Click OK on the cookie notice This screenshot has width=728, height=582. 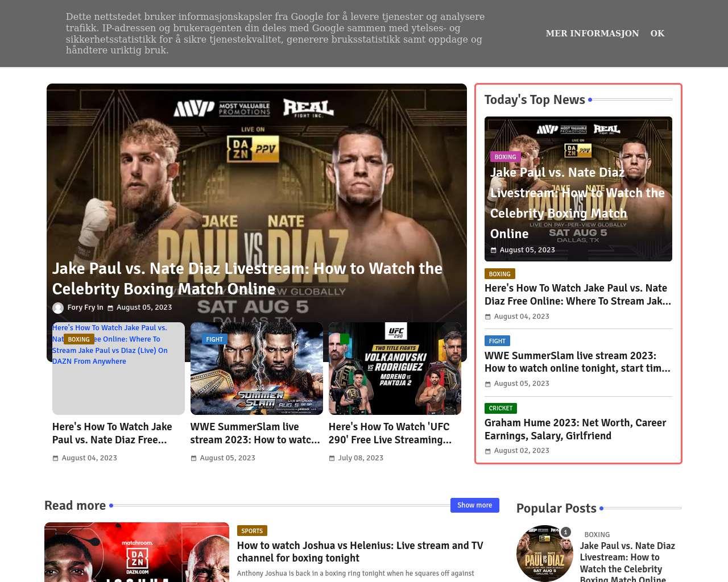point(657,34)
